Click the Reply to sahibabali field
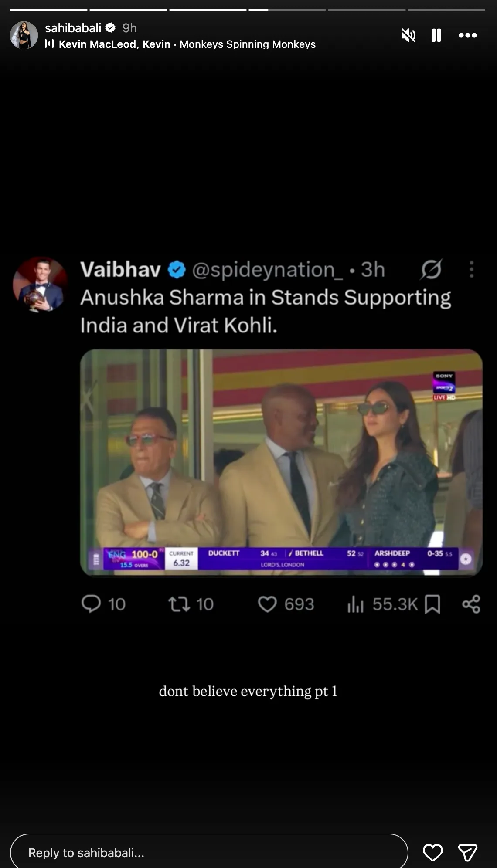 [x=209, y=852]
